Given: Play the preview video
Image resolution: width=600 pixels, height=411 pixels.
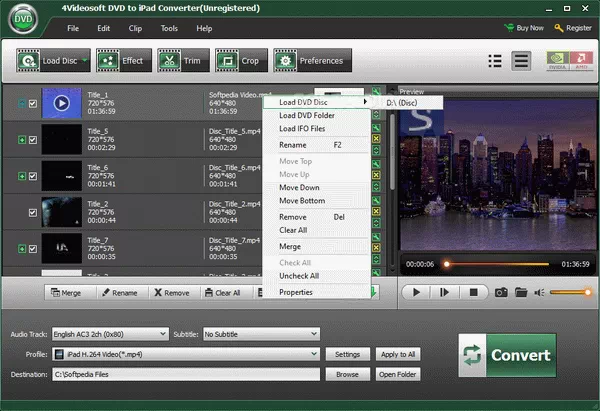Looking at the screenshot, I should (416, 293).
